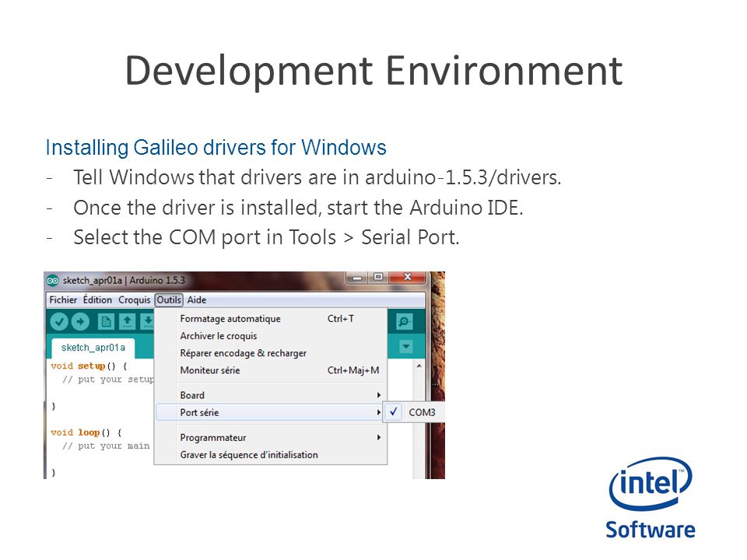Select Archiver le croquis
The image size is (747, 560).
[271, 336]
